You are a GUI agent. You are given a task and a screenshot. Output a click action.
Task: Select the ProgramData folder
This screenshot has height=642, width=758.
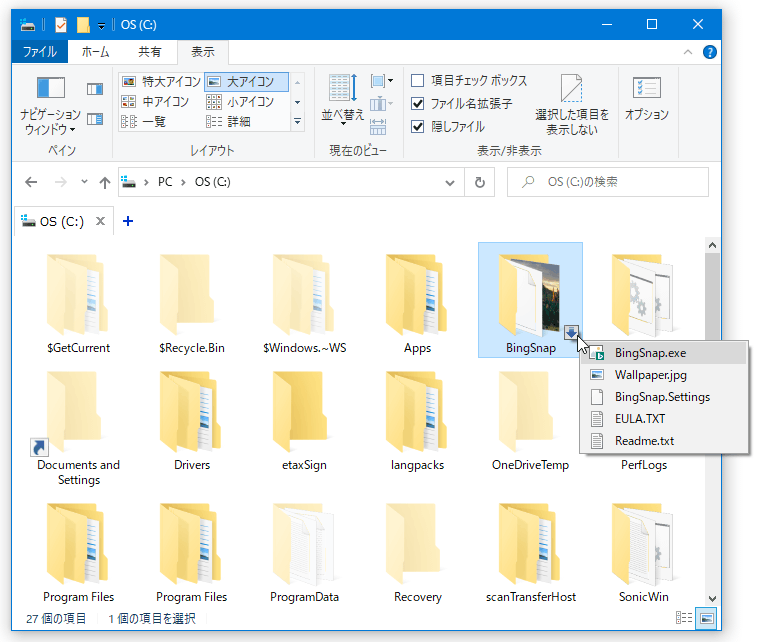[x=305, y=552]
